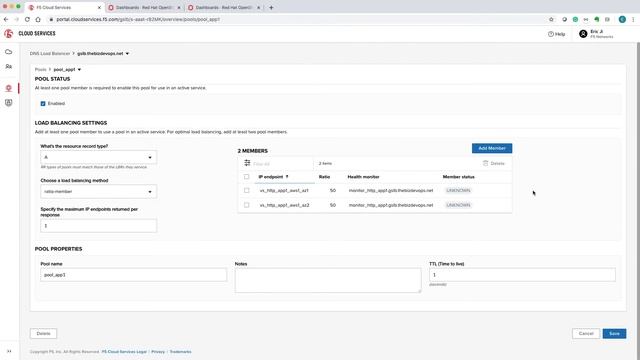Click the Member status column header
Screen dimensions: 640x360
click(458, 177)
